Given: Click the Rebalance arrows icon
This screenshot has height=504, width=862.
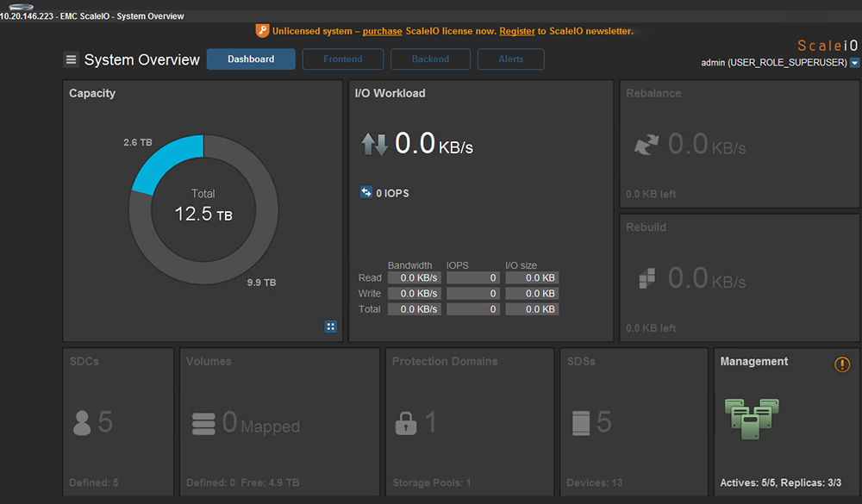Looking at the screenshot, I should point(646,145).
